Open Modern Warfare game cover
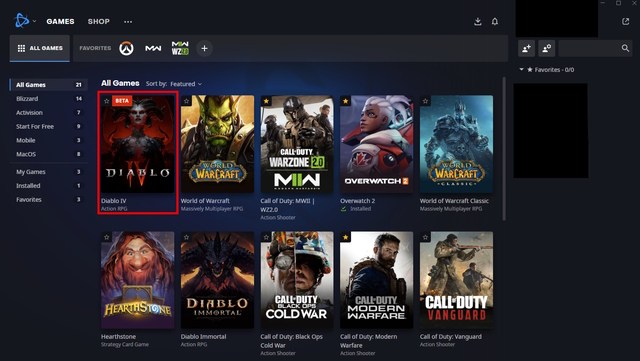 (x=377, y=280)
